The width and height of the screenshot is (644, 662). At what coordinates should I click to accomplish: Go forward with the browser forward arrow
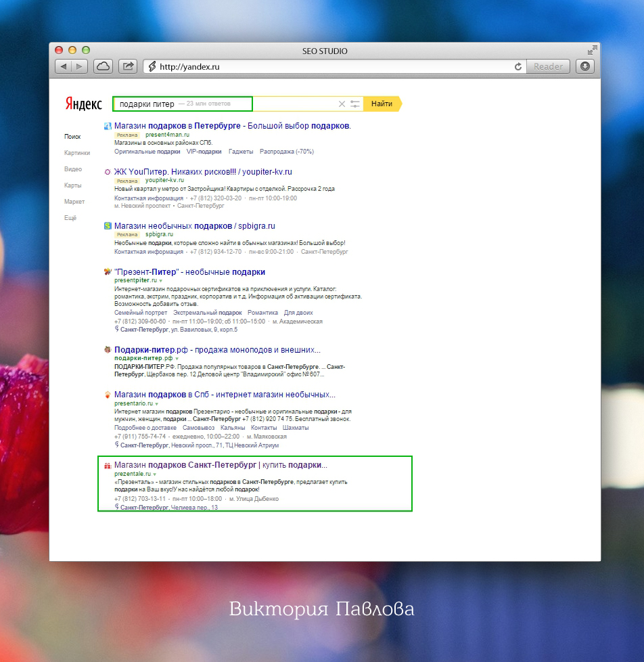[79, 67]
